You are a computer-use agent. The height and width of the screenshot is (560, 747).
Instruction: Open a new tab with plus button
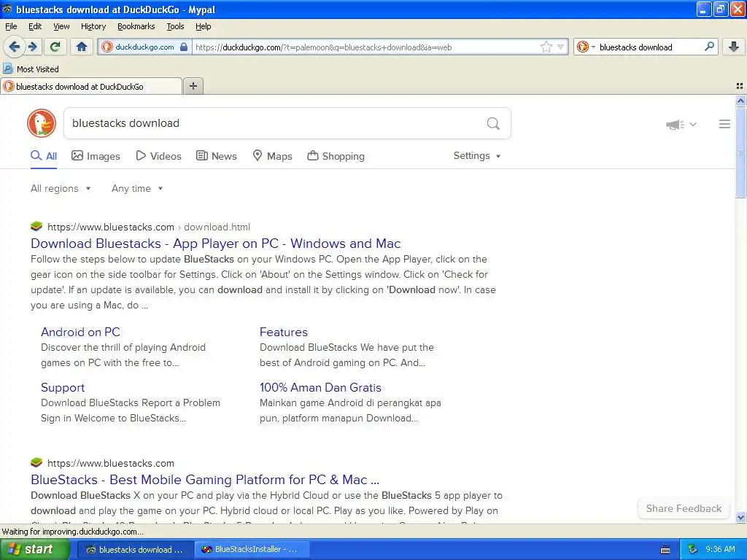193,86
